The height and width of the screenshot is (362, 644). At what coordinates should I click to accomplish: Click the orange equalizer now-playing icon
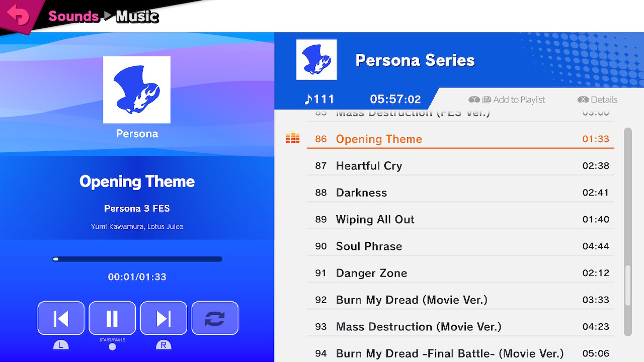click(293, 138)
